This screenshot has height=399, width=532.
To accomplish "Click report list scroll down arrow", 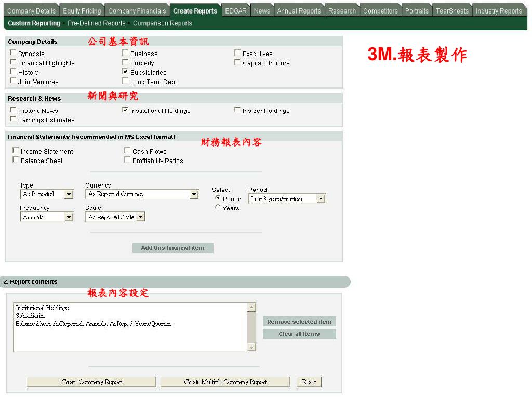I will tap(252, 347).
